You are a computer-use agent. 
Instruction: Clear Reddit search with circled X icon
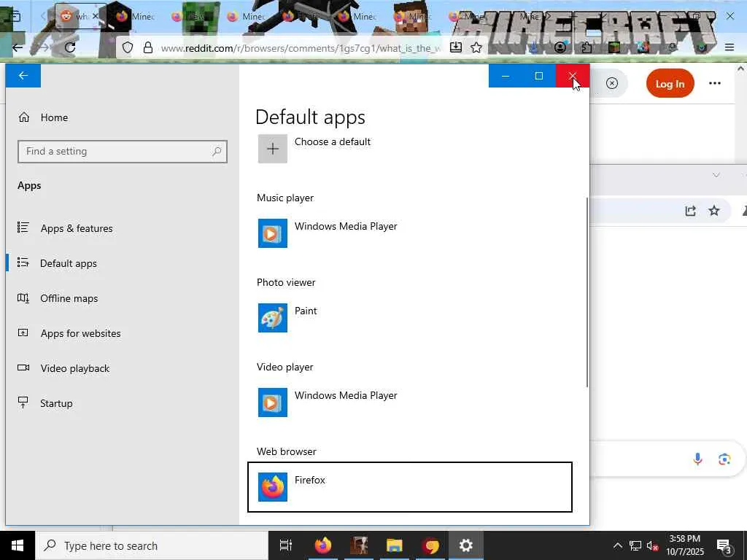612,84
